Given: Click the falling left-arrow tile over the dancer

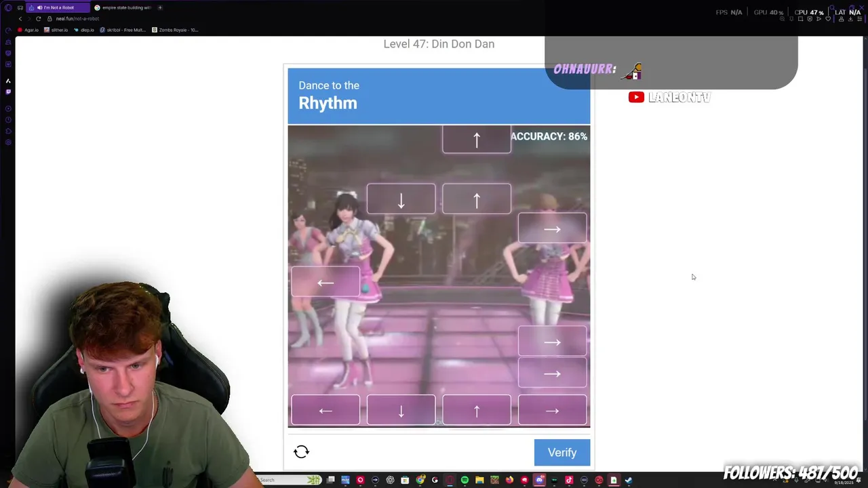Looking at the screenshot, I should 325,282.
